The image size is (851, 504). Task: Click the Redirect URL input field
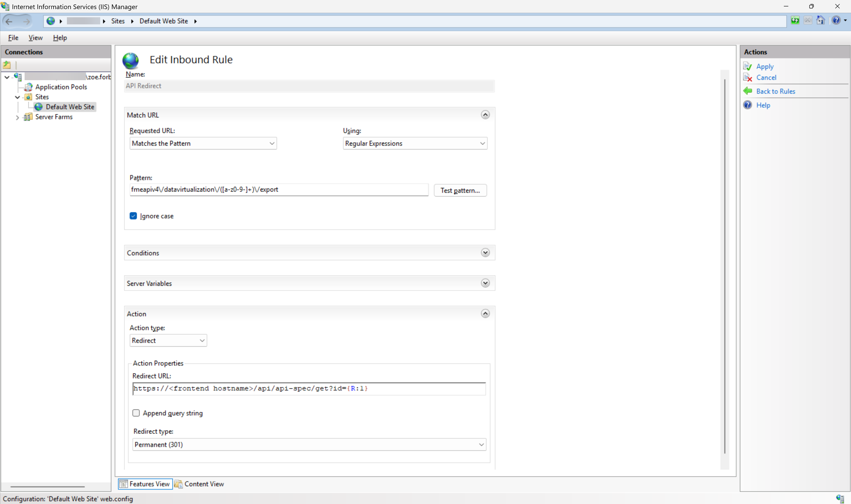[309, 389]
